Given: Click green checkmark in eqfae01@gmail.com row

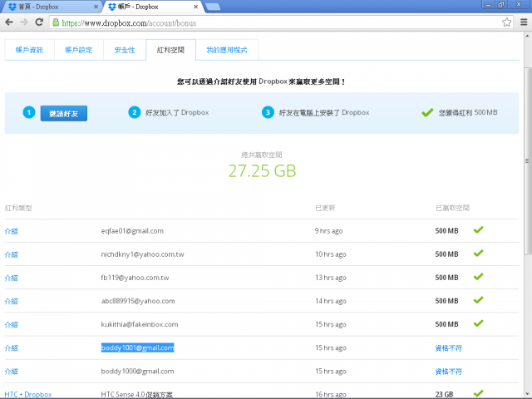Looking at the screenshot, I should click(x=479, y=230).
